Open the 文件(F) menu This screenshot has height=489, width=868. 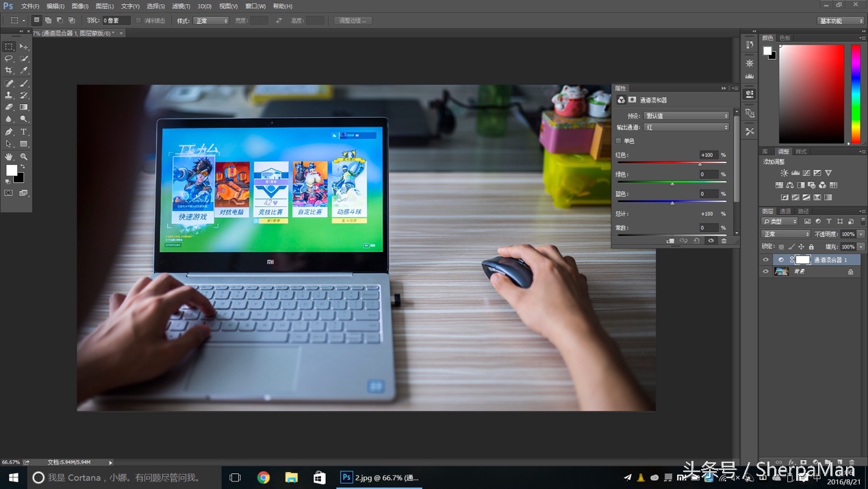tap(30, 6)
